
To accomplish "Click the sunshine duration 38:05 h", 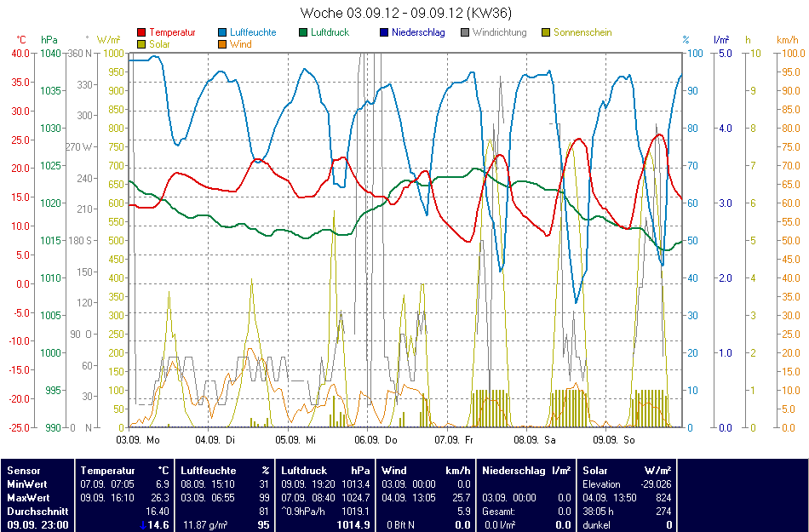I will tap(599, 512).
